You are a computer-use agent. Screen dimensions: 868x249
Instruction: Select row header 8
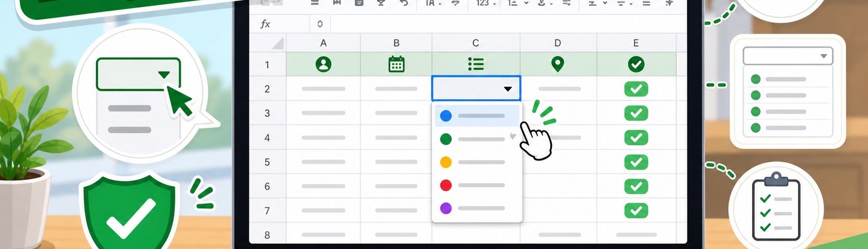point(267,234)
